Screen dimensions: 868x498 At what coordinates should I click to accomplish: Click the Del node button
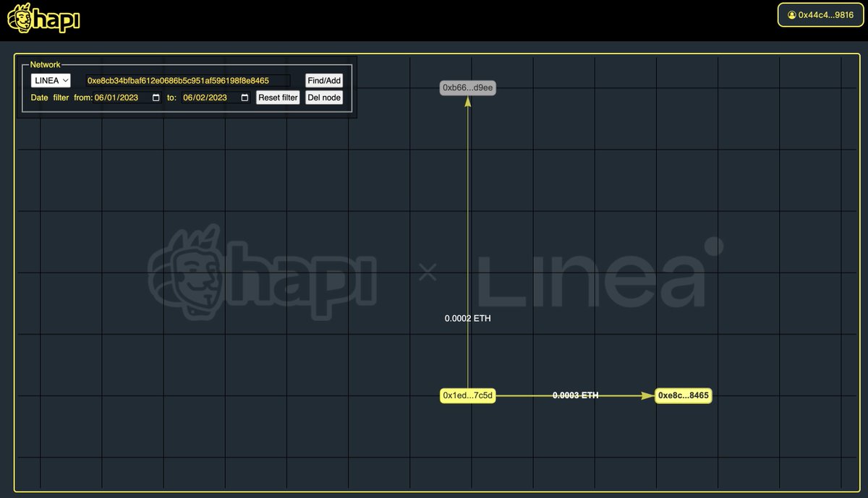tap(324, 98)
